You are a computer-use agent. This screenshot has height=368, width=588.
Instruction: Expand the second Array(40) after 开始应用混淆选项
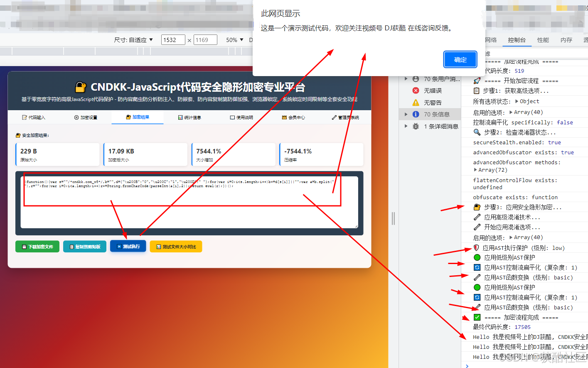click(511, 237)
